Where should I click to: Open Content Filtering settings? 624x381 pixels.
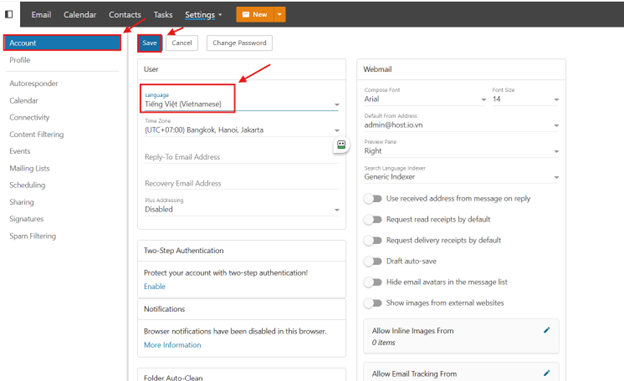[37, 135]
